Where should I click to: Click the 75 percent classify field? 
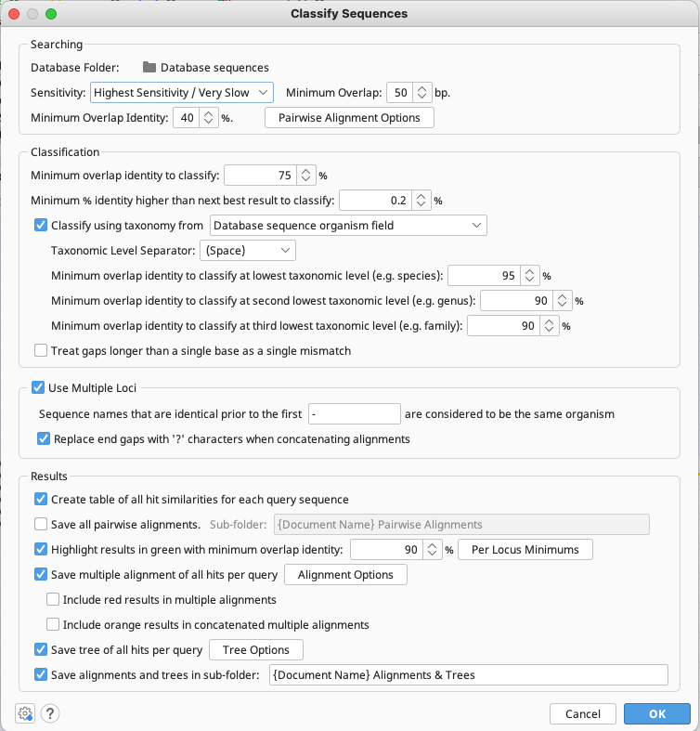(261, 176)
